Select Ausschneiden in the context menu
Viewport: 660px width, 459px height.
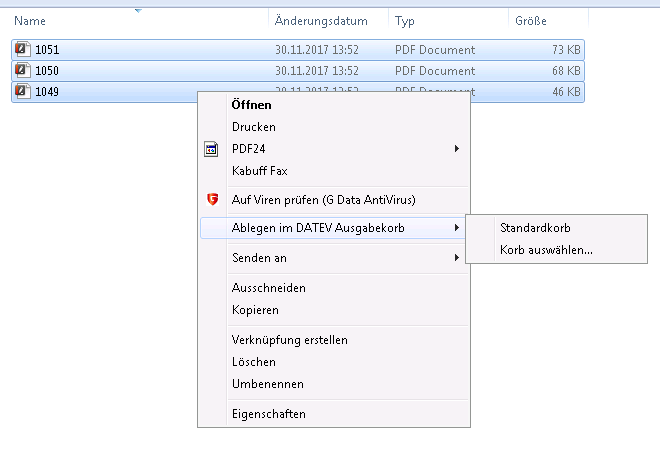[x=268, y=288]
